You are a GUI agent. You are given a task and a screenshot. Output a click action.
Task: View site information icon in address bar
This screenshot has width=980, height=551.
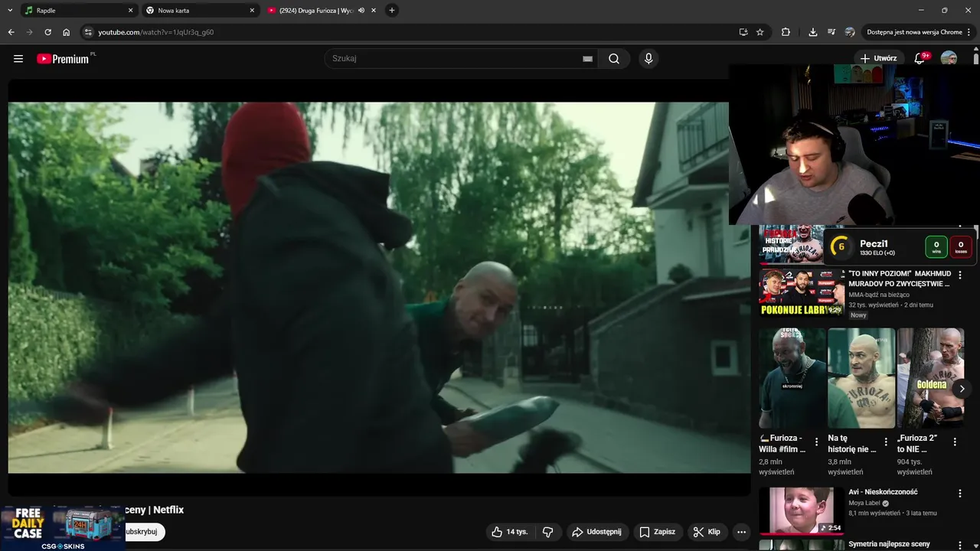point(88,32)
